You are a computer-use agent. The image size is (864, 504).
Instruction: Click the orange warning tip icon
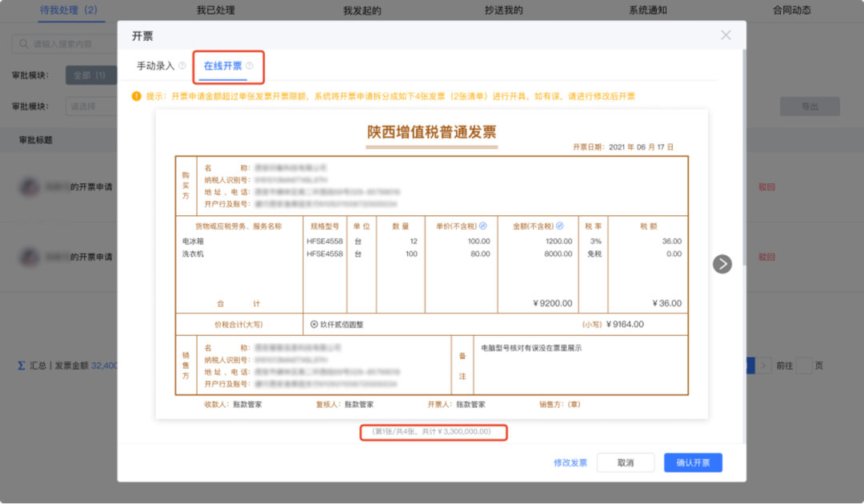pos(138,96)
